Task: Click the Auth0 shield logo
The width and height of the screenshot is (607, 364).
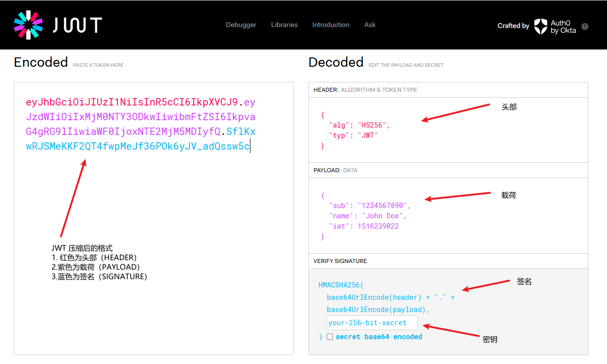Action: pyautogui.click(x=541, y=26)
